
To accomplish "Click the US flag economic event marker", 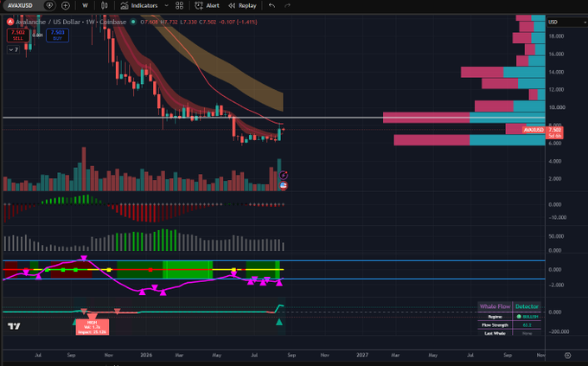I will [284, 185].
